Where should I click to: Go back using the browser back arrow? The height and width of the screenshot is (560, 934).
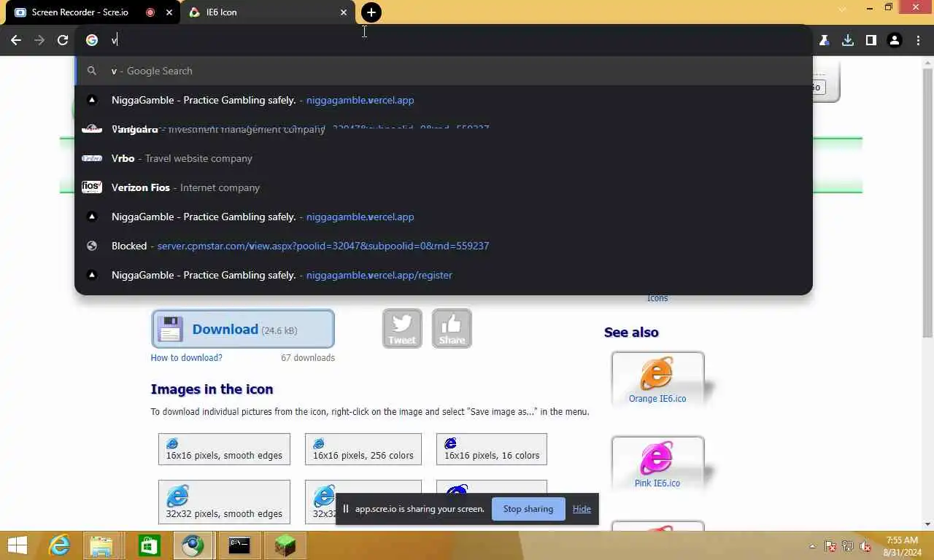click(16, 40)
